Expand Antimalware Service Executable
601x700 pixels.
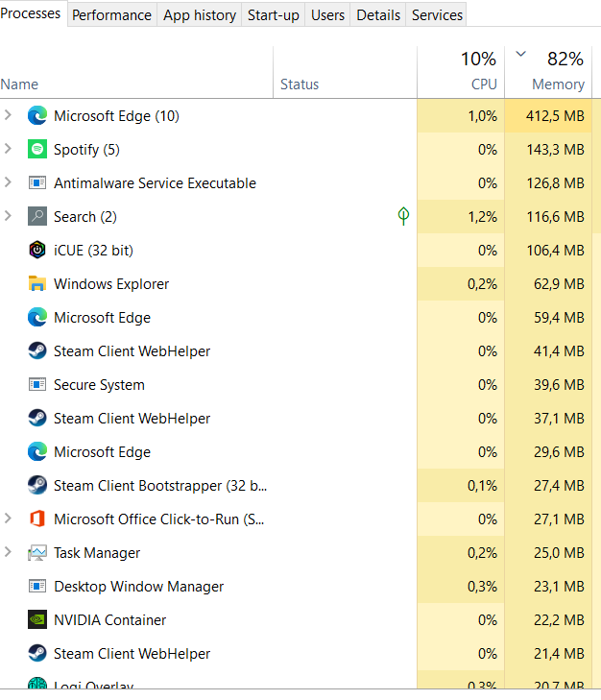[x=8, y=182]
